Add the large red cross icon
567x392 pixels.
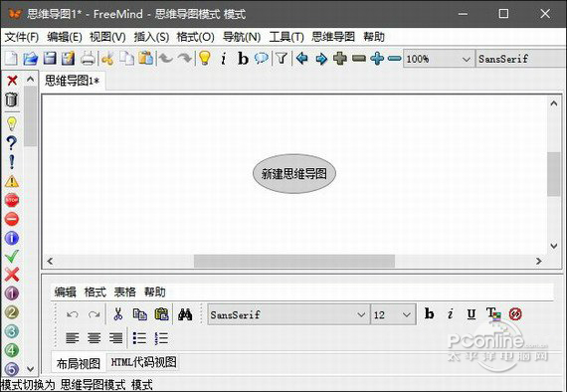coord(12,275)
